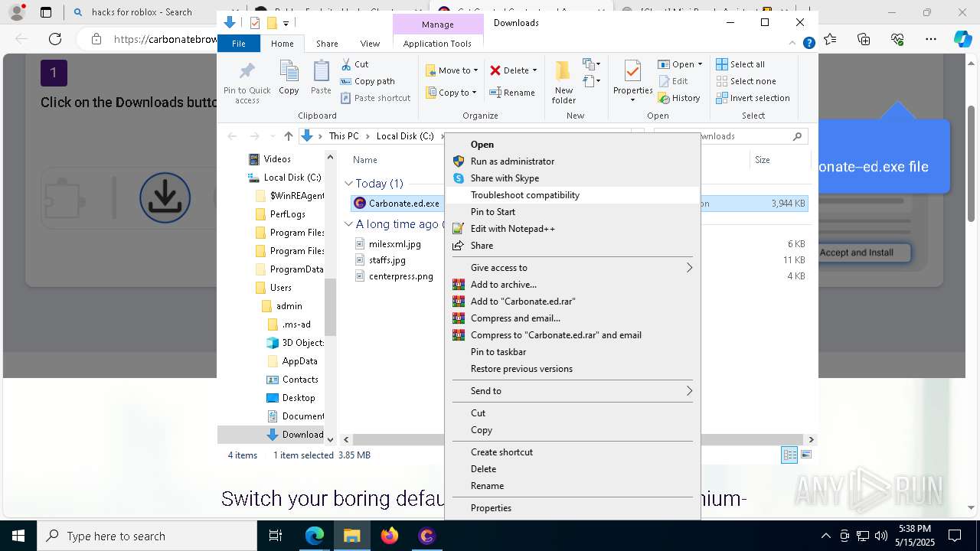Screen dimensions: 980x551
Task: Click Select none in ribbon
Action: click(x=746, y=81)
